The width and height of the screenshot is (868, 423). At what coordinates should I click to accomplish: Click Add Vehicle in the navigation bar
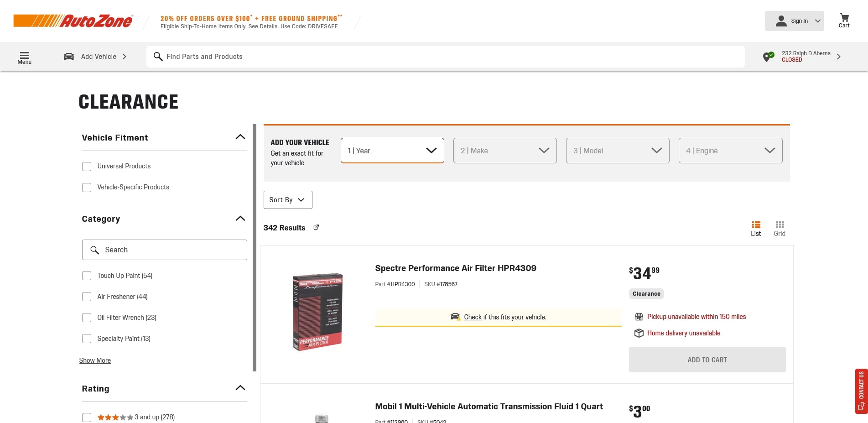[96, 57]
